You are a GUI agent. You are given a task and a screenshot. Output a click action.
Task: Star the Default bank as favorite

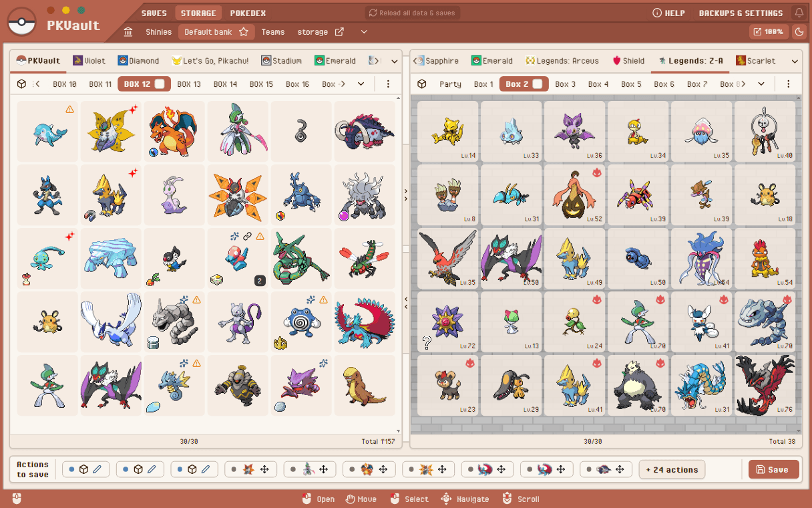244,31
